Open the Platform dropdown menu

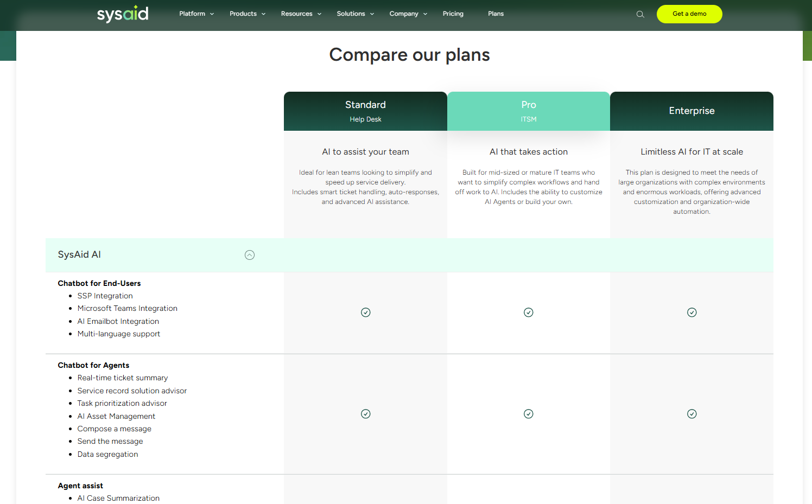pyautogui.click(x=196, y=14)
